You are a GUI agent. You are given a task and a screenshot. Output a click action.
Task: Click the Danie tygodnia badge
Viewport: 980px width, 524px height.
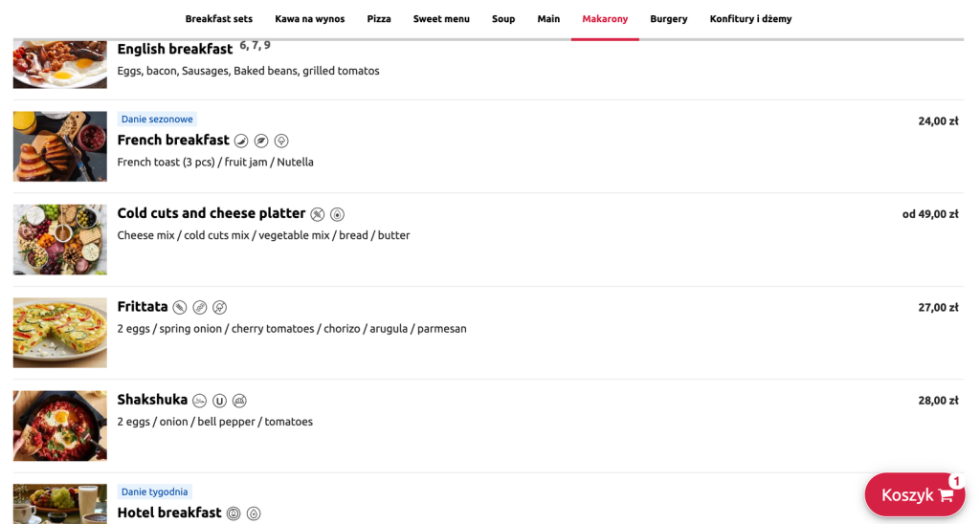[154, 492]
